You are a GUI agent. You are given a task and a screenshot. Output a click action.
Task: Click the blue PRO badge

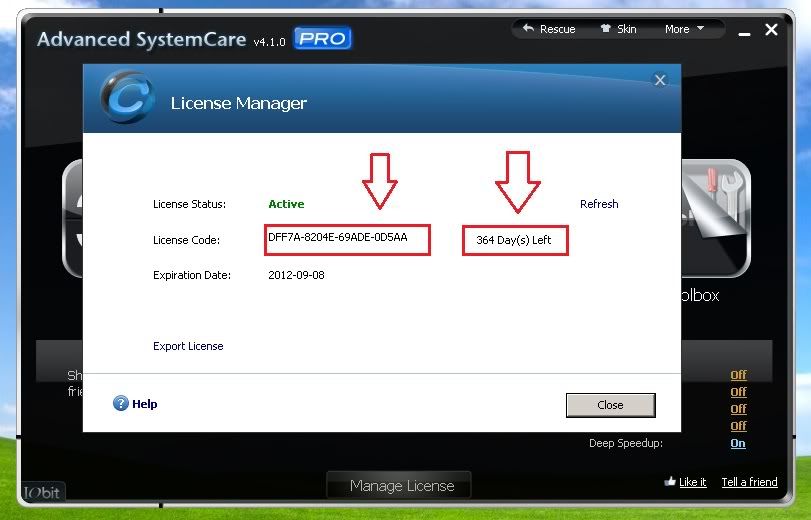click(323, 38)
